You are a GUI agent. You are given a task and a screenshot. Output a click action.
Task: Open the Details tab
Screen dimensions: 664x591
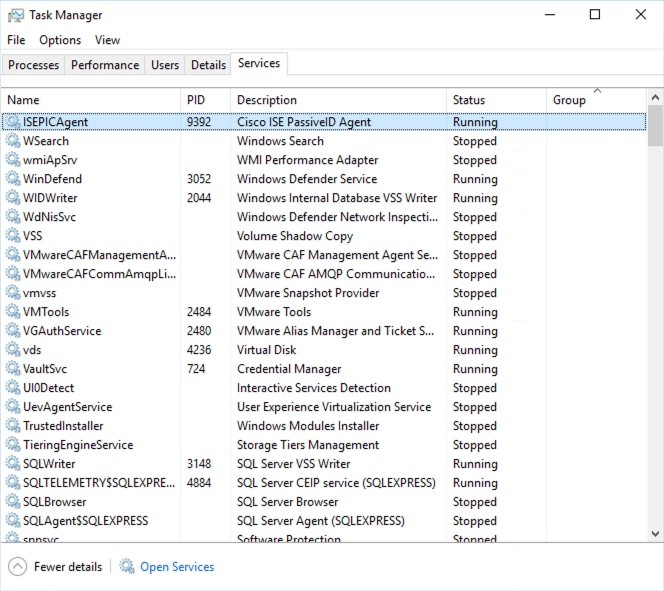click(208, 65)
